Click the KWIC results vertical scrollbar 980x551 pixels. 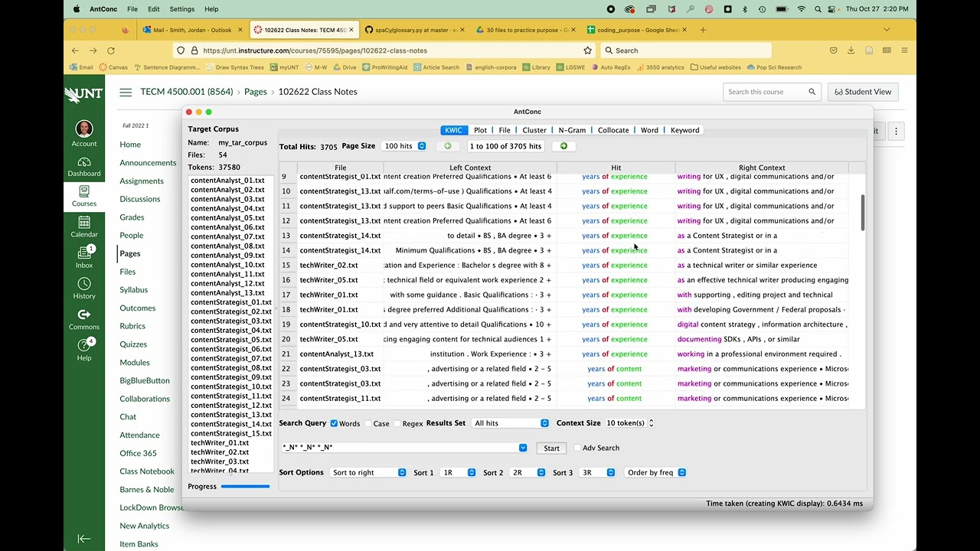pos(862,213)
